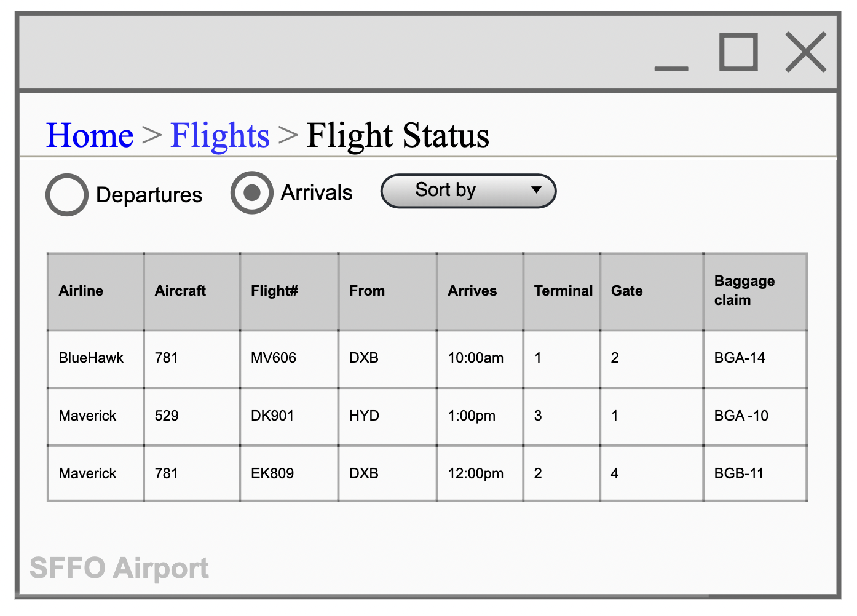Click the Sort by dropdown arrow

(535, 191)
